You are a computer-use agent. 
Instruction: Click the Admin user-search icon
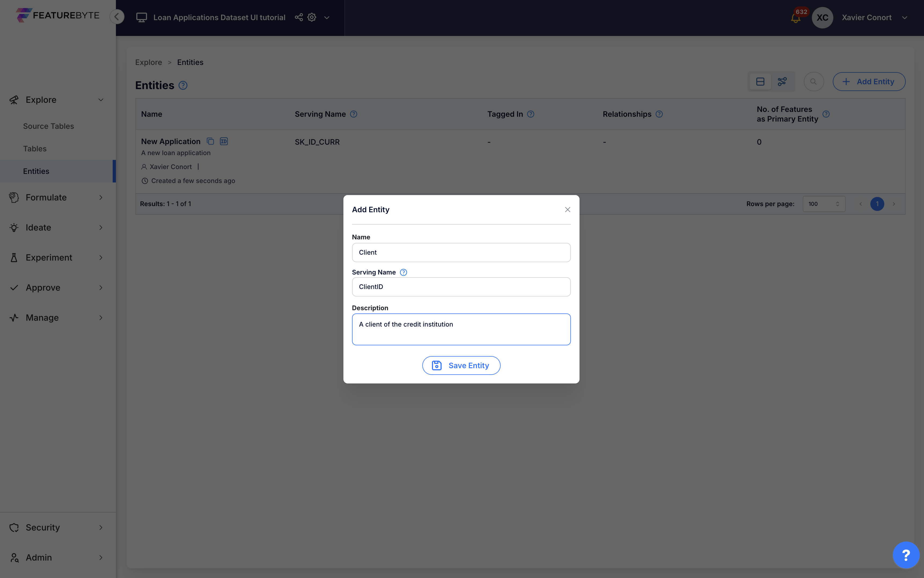(x=14, y=558)
